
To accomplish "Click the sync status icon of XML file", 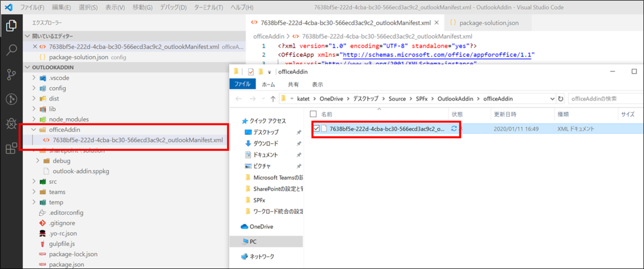I will coord(455,129).
